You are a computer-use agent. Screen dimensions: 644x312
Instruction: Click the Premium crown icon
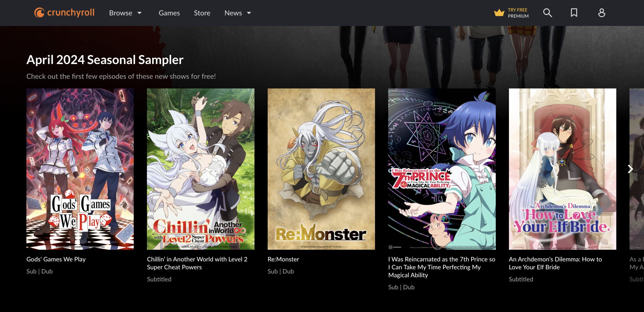point(499,13)
